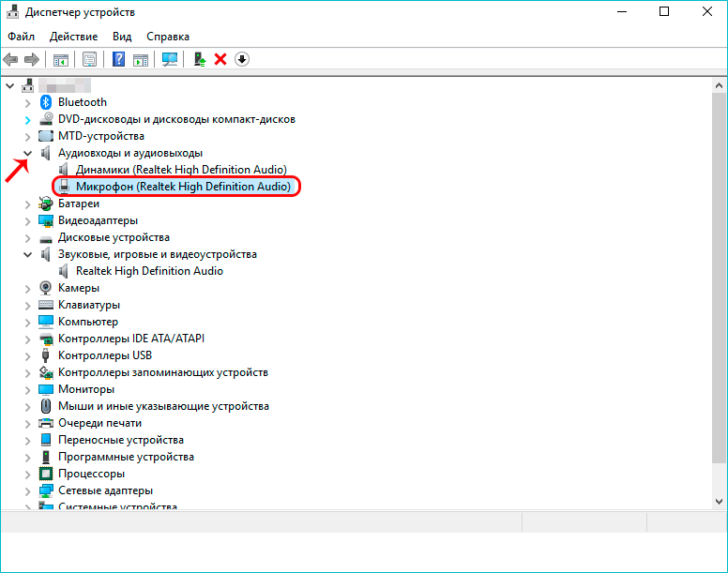Viewport: 728px width, 573px height.
Task: Select Мыши и иные указывающие устройства
Action: [x=163, y=406]
